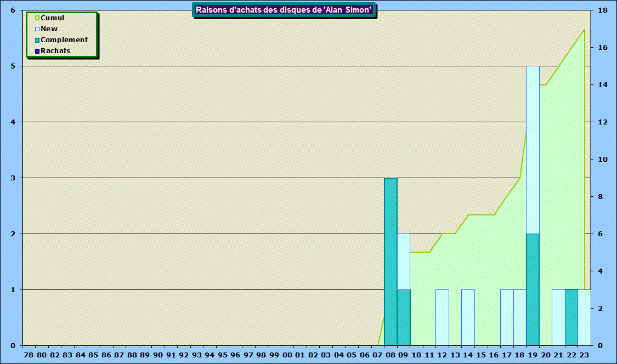Select year label '95' on the horizontal axis
Screen dimensions: 617x364
coord(222,355)
